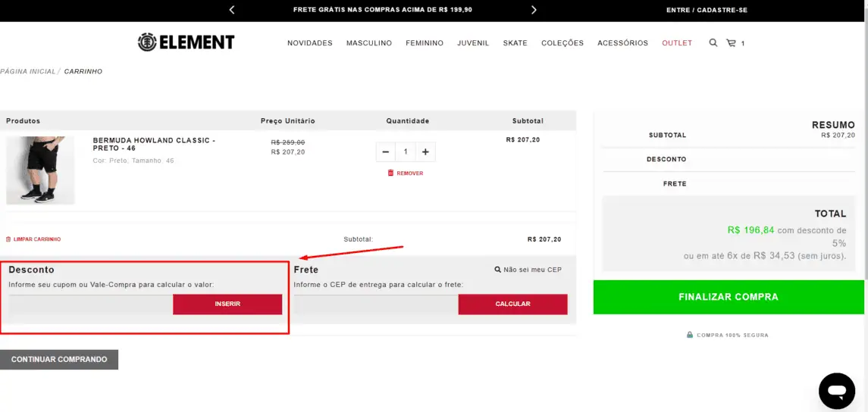Increase quantity with the plus button
The image size is (868, 412).
click(x=425, y=151)
